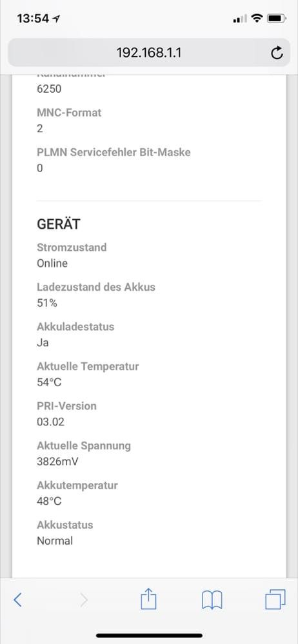298x644 pixels.
Task: Tap the forward navigation arrow
Action: [84, 600]
